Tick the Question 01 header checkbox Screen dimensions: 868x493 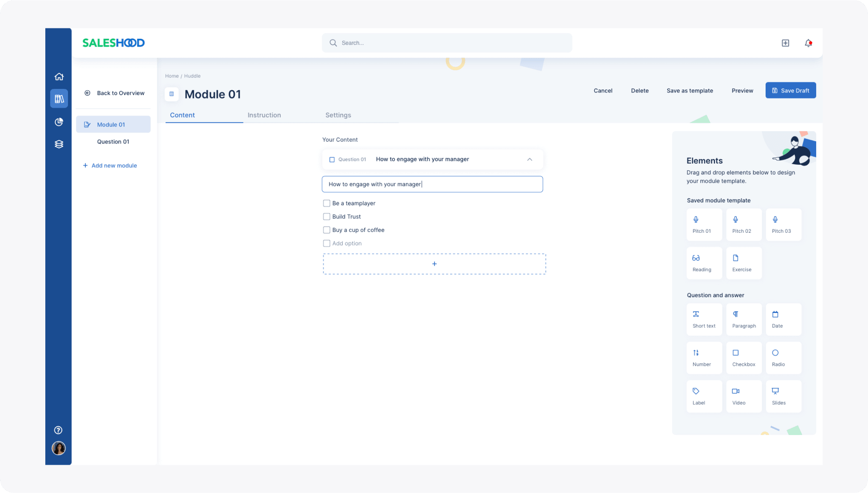[332, 160]
